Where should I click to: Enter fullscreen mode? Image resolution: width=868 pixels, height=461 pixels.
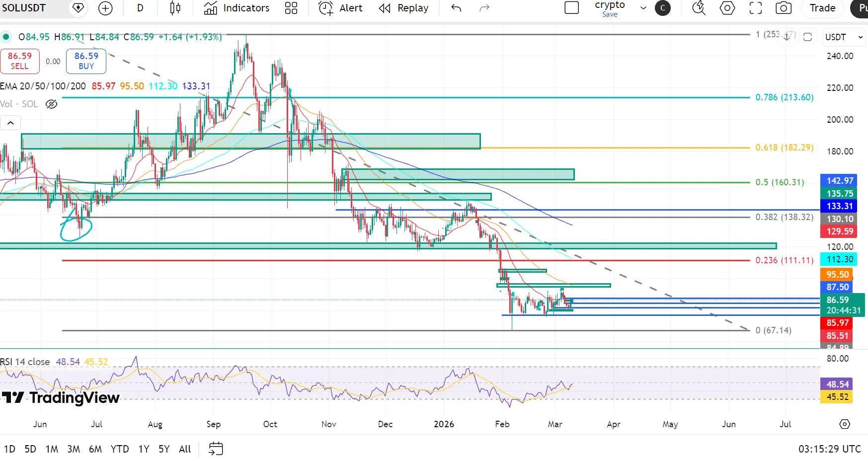[756, 8]
